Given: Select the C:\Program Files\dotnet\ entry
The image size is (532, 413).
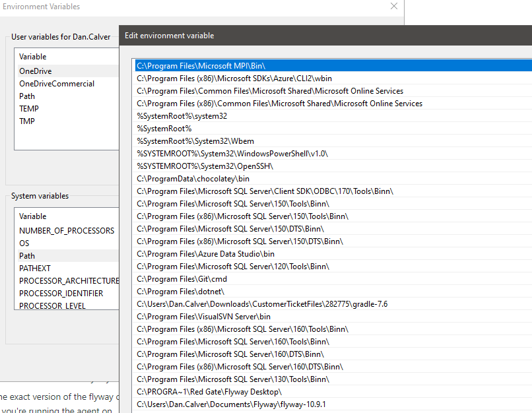Looking at the screenshot, I should 333,292.
